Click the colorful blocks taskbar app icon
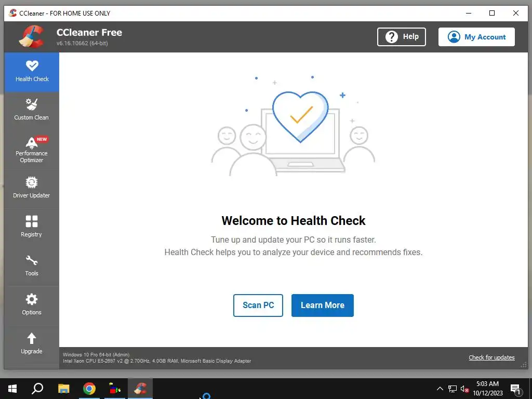This screenshot has height=399, width=532. [x=115, y=389]
